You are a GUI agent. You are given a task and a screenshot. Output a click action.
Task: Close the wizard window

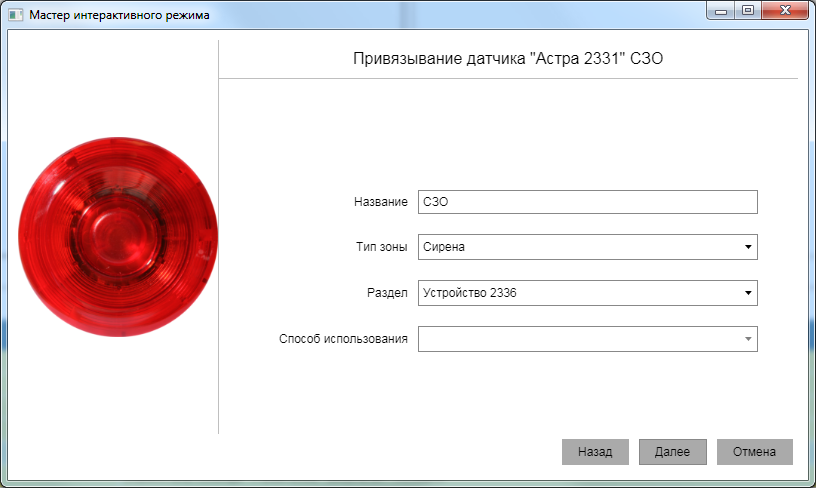point(785,10)
